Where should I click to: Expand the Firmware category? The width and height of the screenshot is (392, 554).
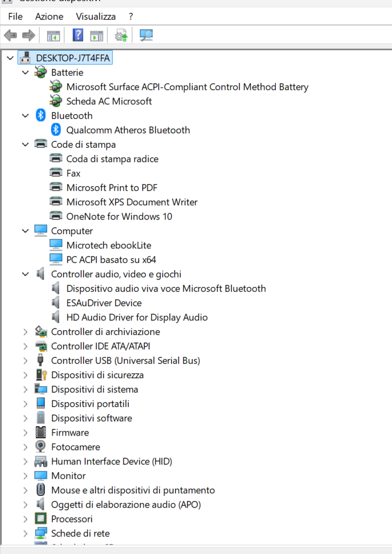pyautogui.click(x=26, y=432)
